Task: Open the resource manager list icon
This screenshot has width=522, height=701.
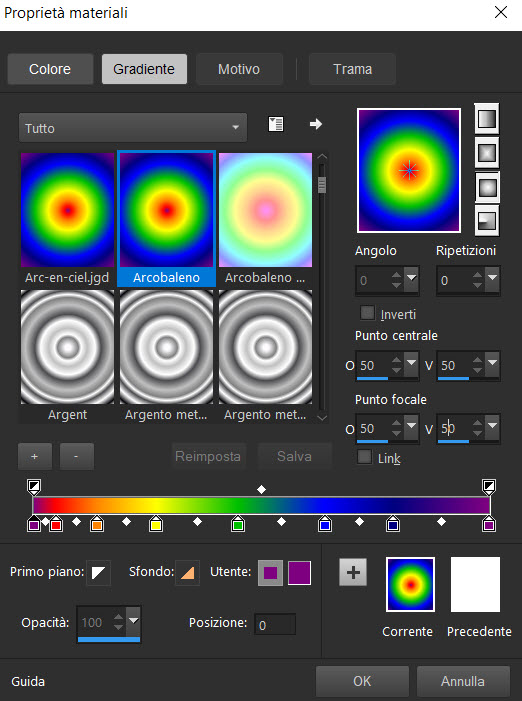Action: (276, 124)
